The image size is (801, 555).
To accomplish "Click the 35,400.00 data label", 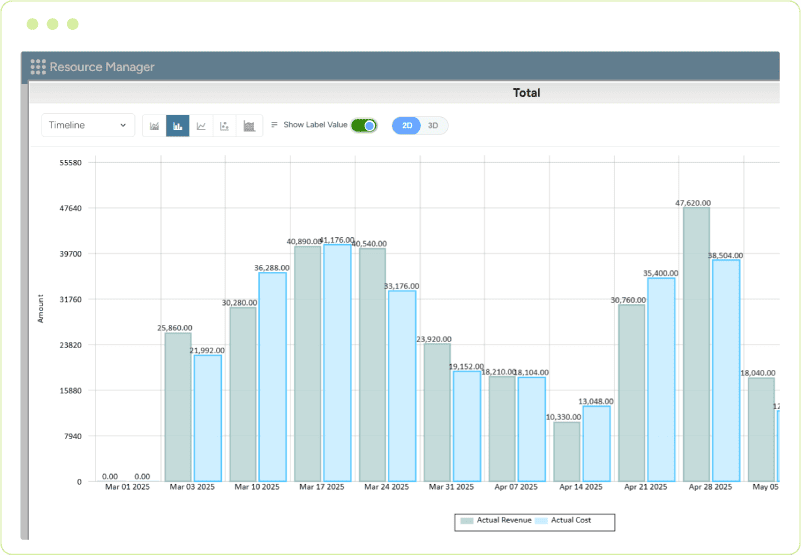I will pos(661,273).
